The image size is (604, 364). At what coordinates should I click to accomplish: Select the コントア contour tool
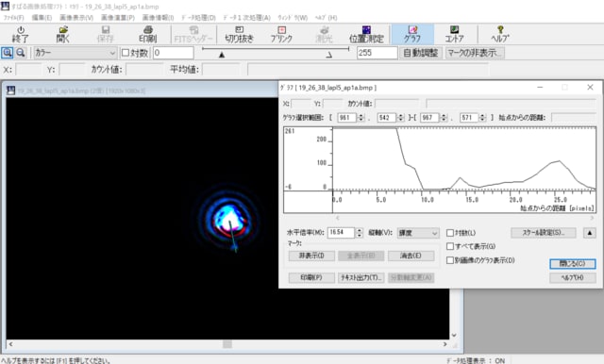pyautogui.click(x=454, y=34)
